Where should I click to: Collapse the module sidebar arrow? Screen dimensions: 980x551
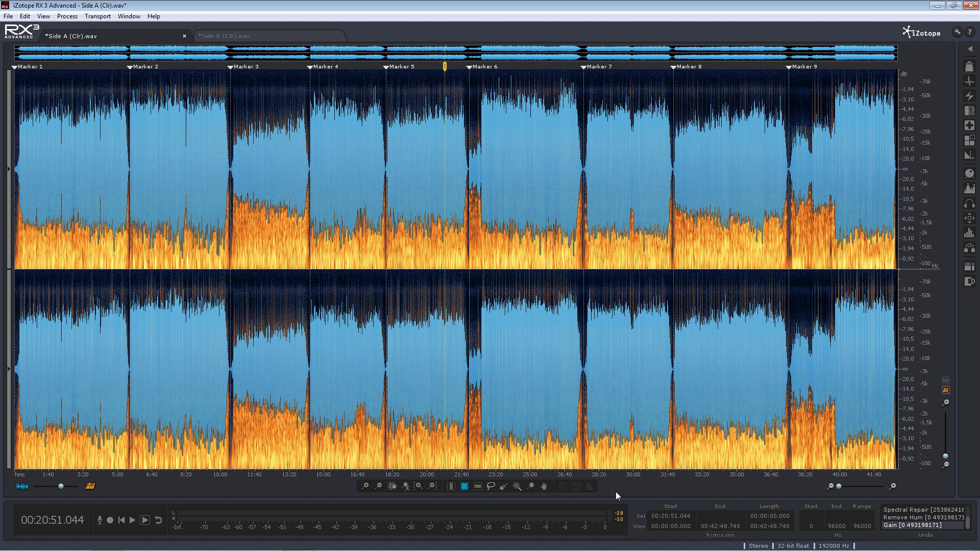[x=970, y=49]
